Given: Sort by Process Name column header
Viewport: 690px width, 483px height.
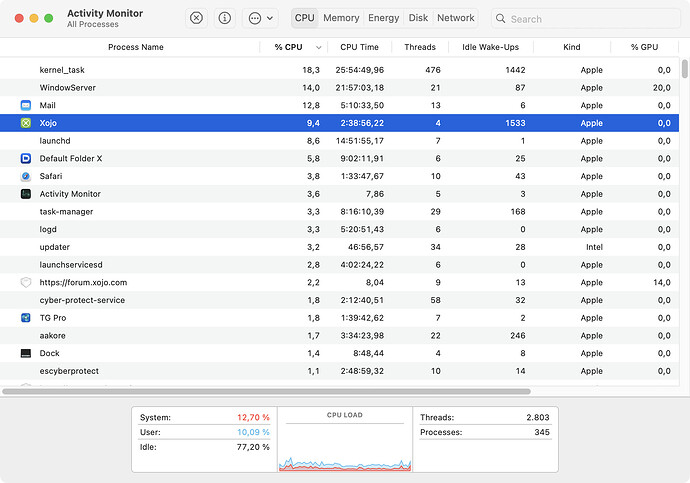Looking at the screenshot, I should click(x=135, y=47).
